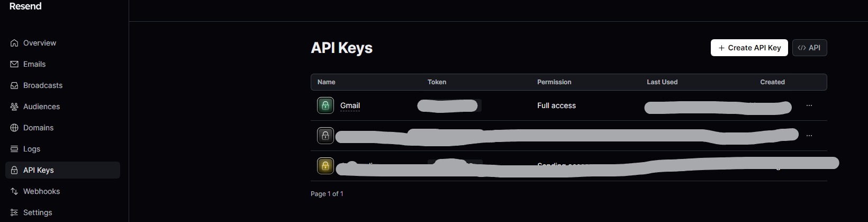Click the Resend logo
The image size is (868, 222).
pos(25,6)
